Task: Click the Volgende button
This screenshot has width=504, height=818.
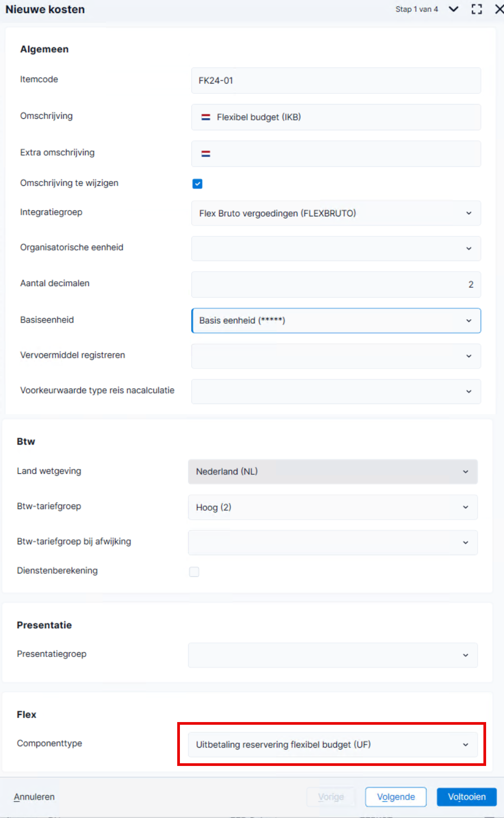Action: [396, 797]
